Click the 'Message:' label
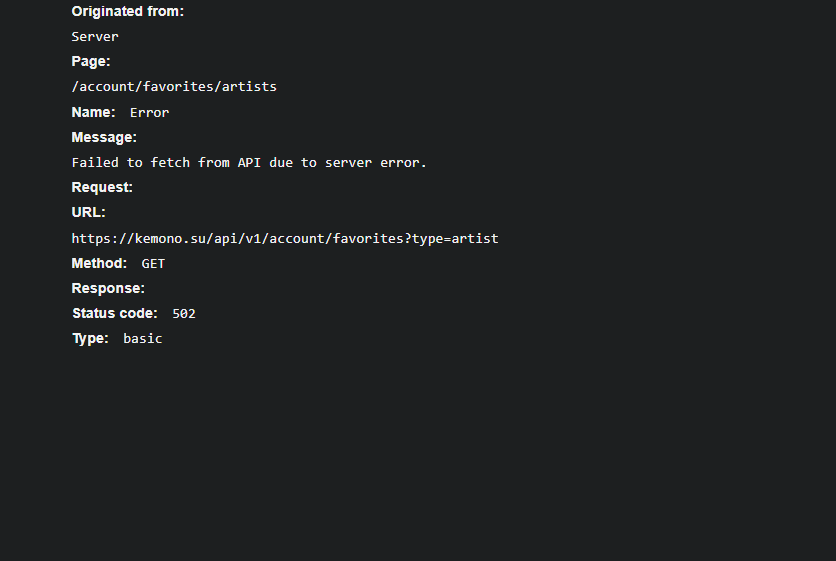836x561 pixels. (104, 138)
